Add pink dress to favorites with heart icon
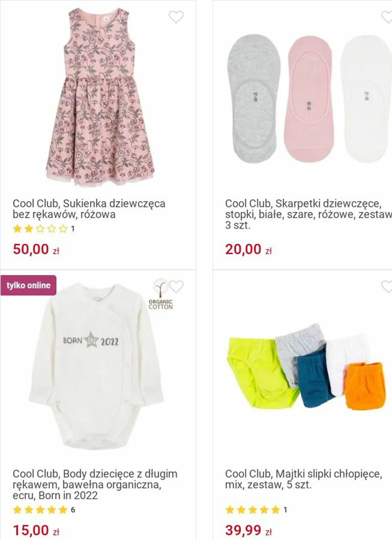This screenshot has height=540, width=392. (176, 17)
